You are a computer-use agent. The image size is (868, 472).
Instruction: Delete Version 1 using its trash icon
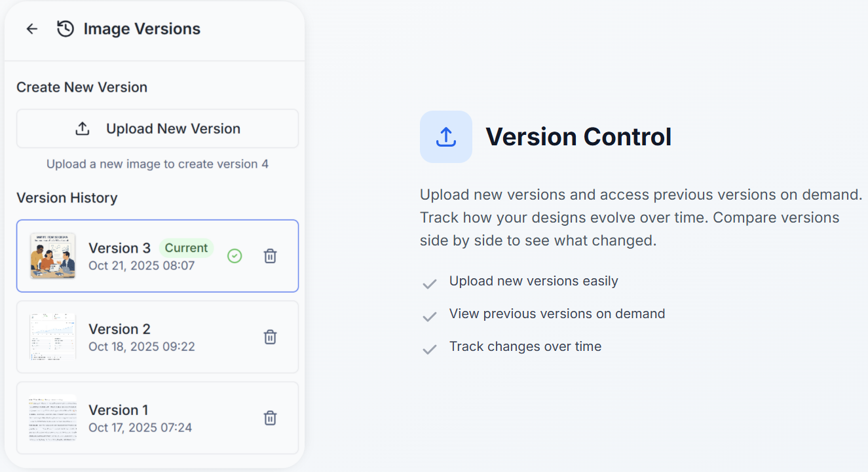[x=270, y=418]
